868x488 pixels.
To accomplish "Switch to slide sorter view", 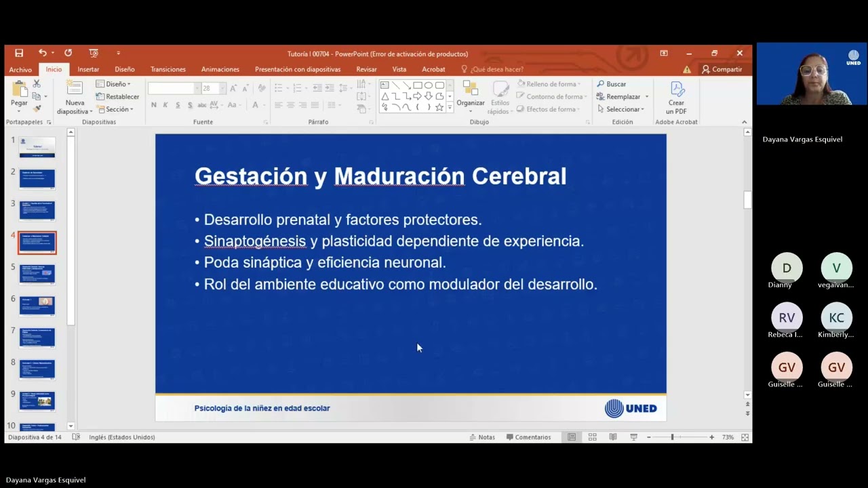I will (592, 437).
